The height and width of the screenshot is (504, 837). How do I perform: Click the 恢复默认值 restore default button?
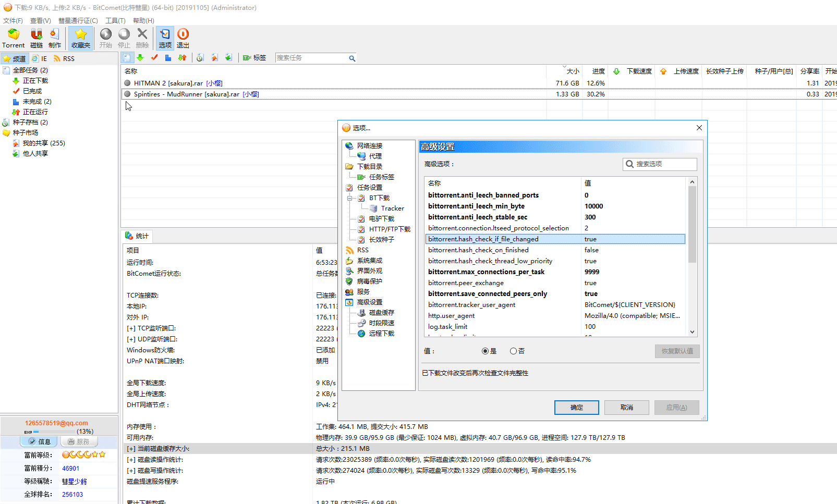677,351
